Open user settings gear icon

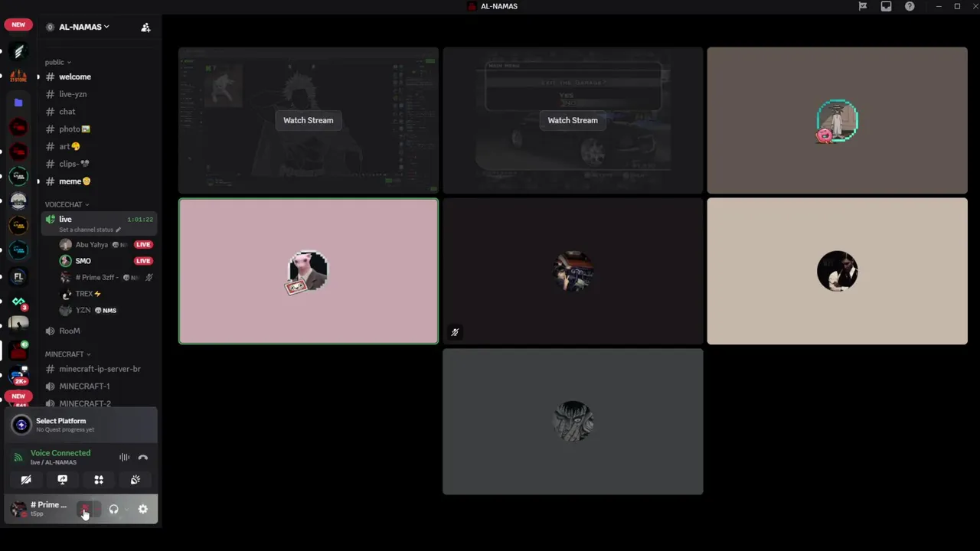tap(143, 510)
